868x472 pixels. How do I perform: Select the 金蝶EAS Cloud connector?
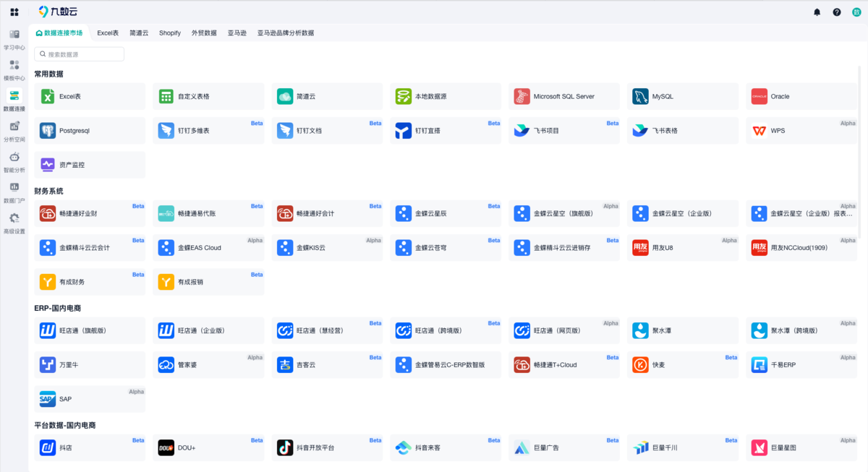tap(208, 248)
